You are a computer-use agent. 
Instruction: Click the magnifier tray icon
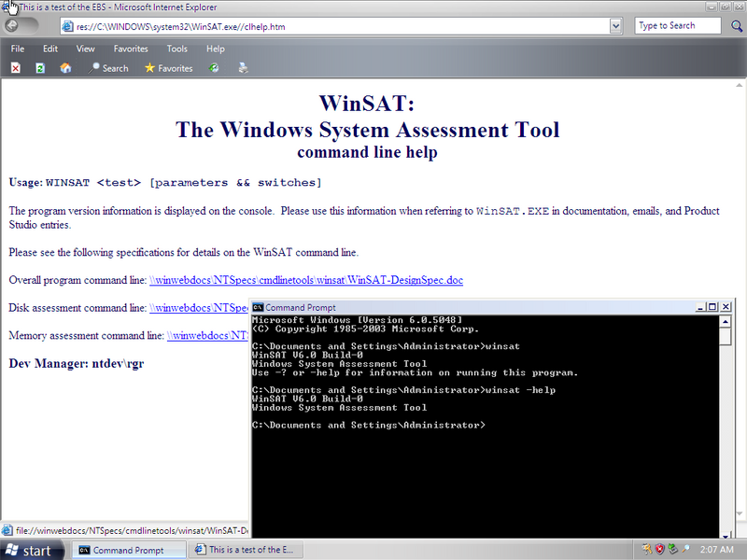click(x=685, y=550)
